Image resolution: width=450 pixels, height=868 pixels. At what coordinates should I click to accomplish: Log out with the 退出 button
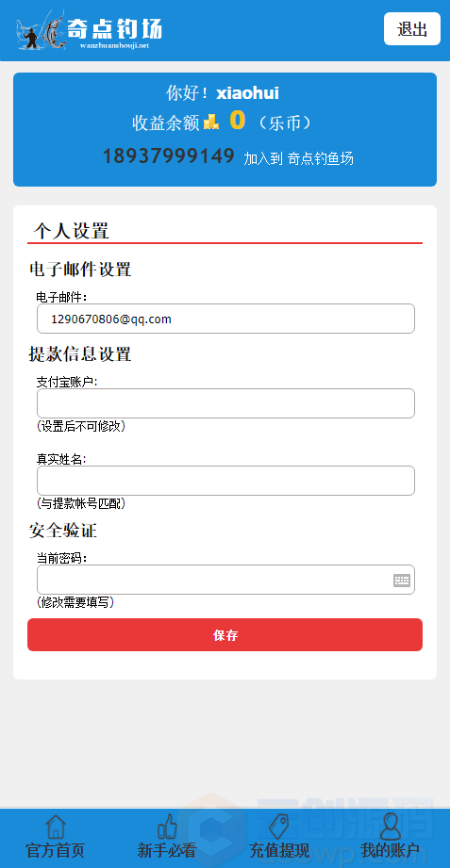[411, 29]
